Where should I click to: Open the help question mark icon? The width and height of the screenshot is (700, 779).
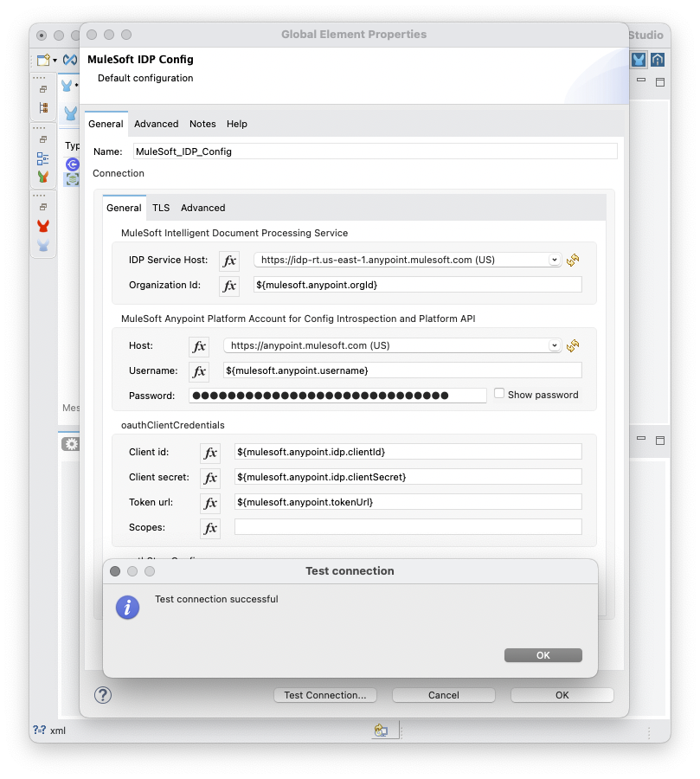[x=103, y=695]
